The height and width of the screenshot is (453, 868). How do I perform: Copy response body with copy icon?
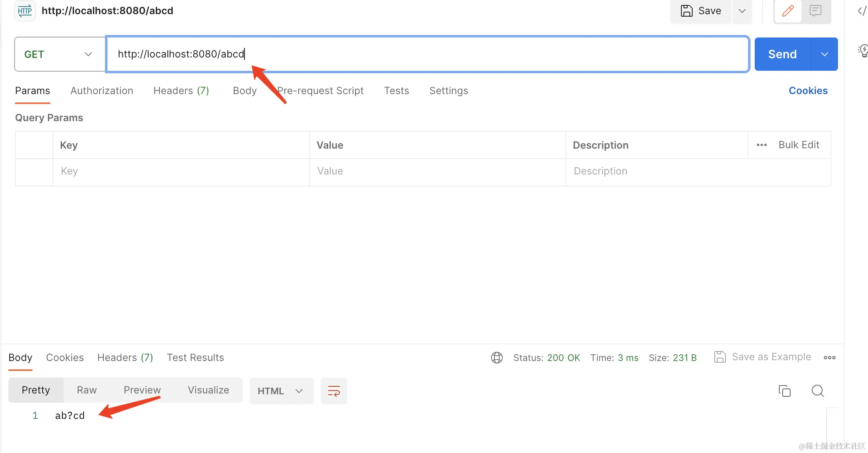pos(784,391)
